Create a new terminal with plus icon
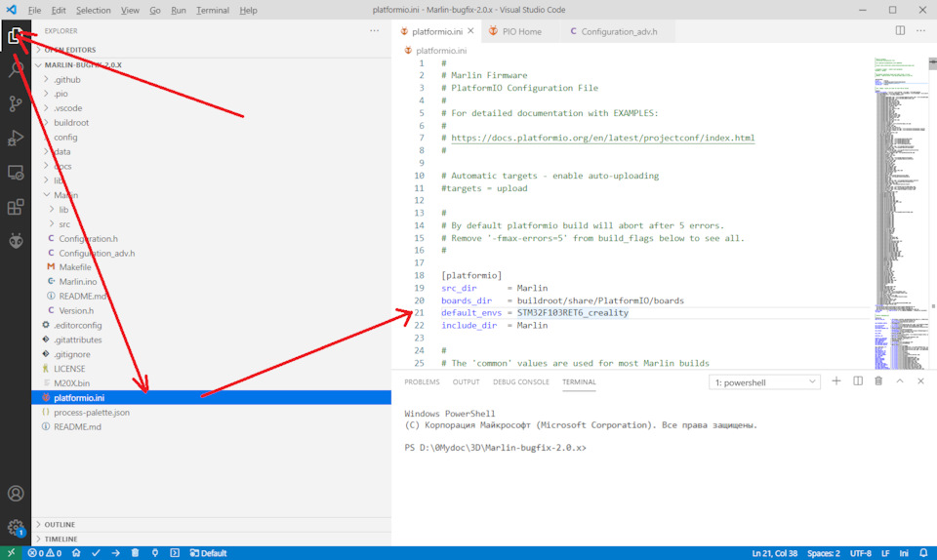Viewport: 937px width, 560px height. click(836, 380)
